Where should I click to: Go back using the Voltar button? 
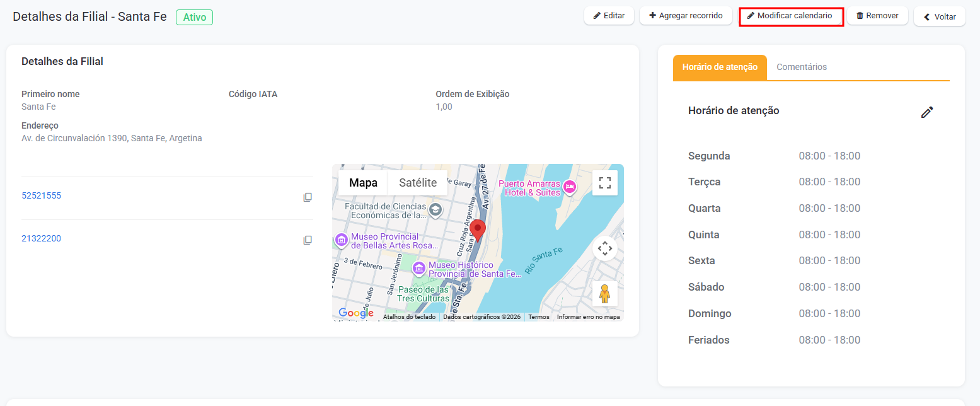click(940, 17)
